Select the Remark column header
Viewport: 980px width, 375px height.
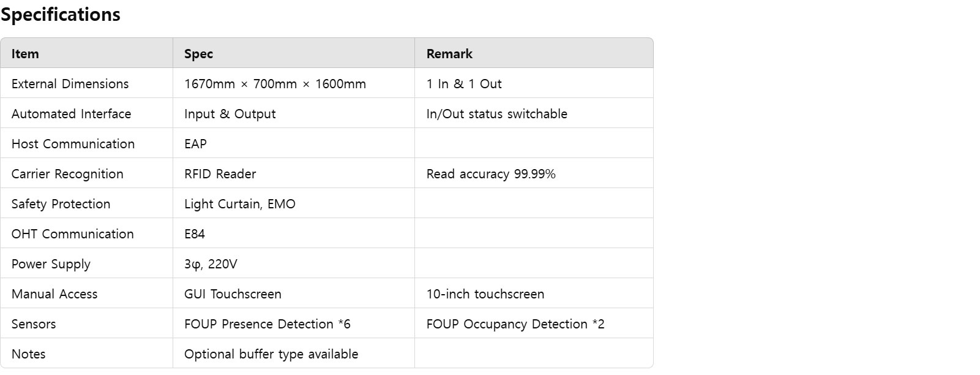click(534, 53)
